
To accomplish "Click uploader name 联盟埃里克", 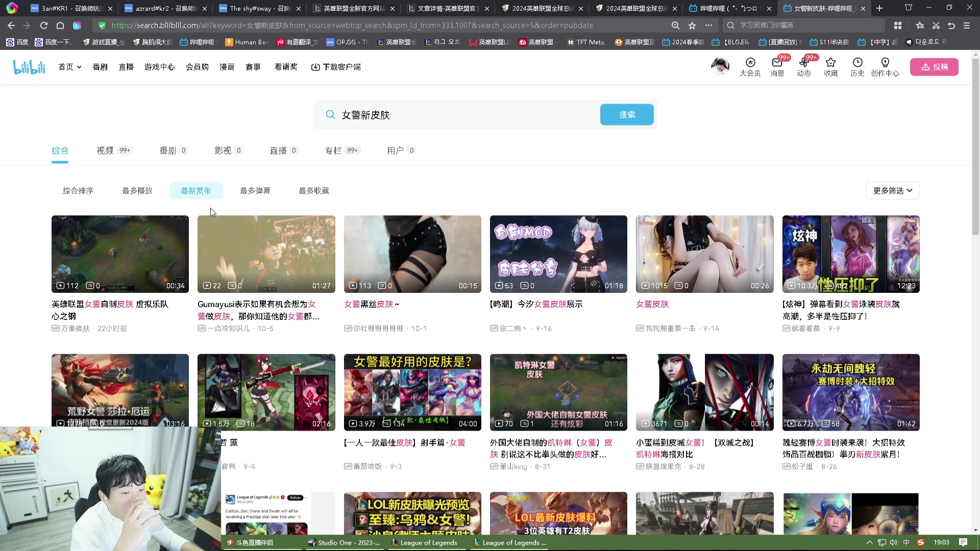I will click(x=663, y=466).
